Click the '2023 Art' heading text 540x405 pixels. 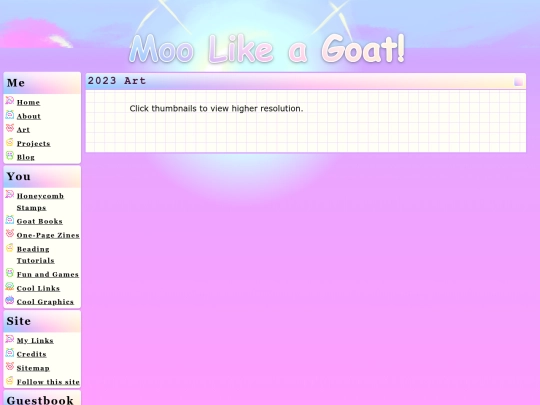point(117,81)
